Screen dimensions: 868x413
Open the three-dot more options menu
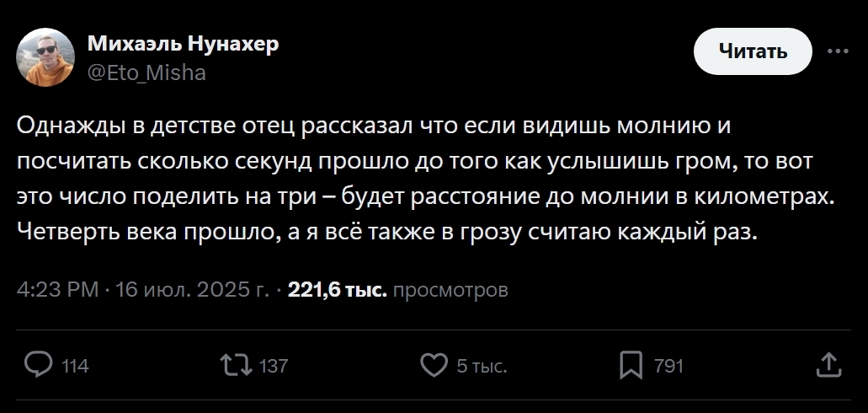coord(838,51)
